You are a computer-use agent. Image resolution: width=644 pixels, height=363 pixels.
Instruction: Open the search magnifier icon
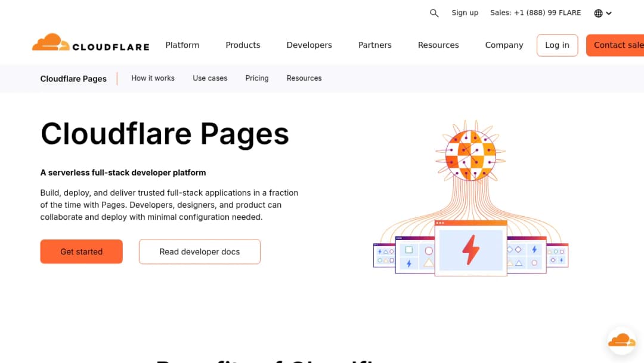[434, 13]
